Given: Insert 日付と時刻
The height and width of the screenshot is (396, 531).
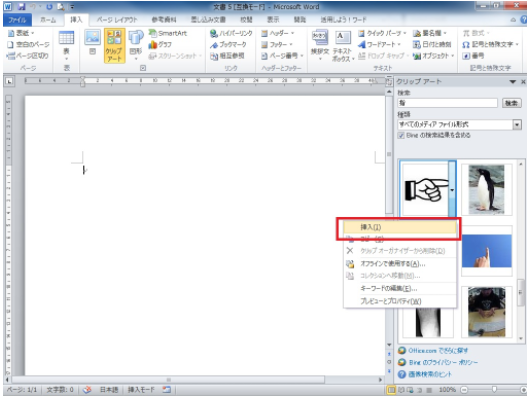Looking at the screenshot, I should pos(432,44).
